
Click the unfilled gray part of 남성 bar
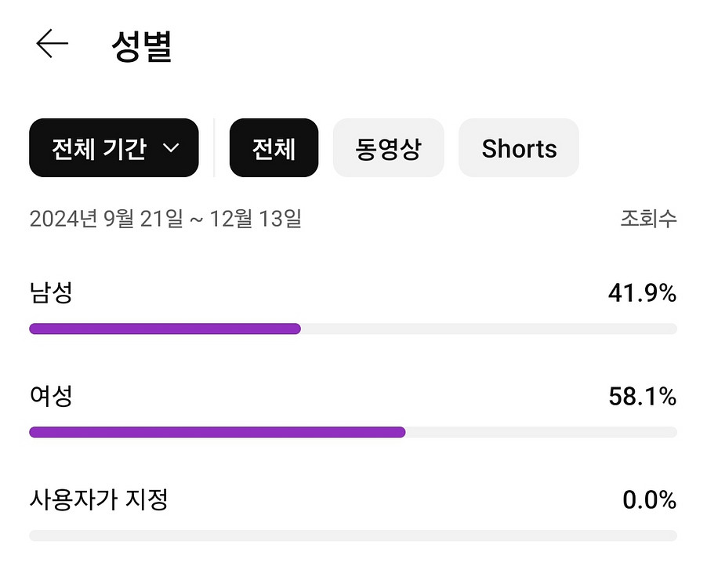489,328
